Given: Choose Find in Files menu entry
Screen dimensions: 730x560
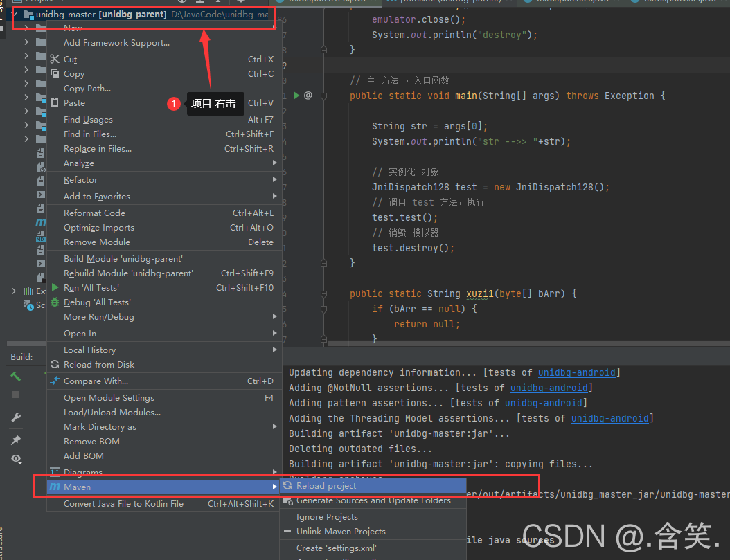Looking at the screenshot, I should click(165, 134).
